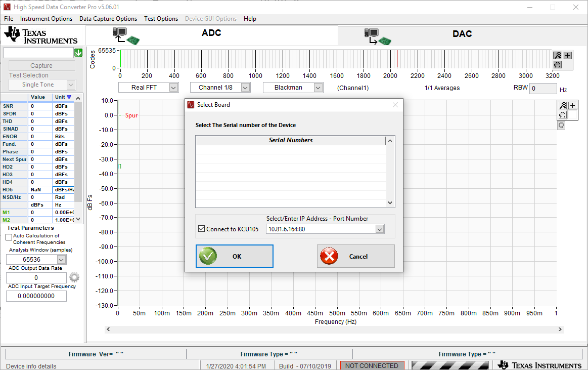Viewport: 588px width, 370px height.
Task: Open the Channel 1/8 dropdown
Action: 245,88
